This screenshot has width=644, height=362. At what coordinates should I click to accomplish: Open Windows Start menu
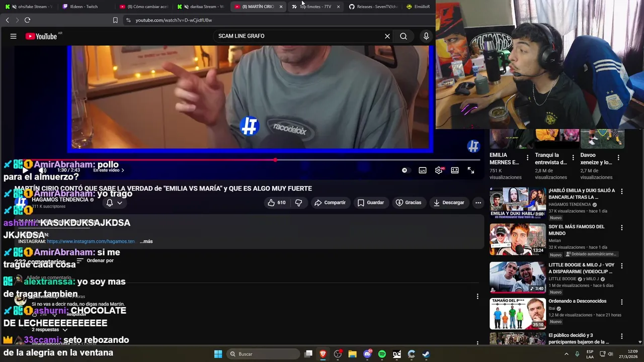pyautogui.click(x=218, y=354)
